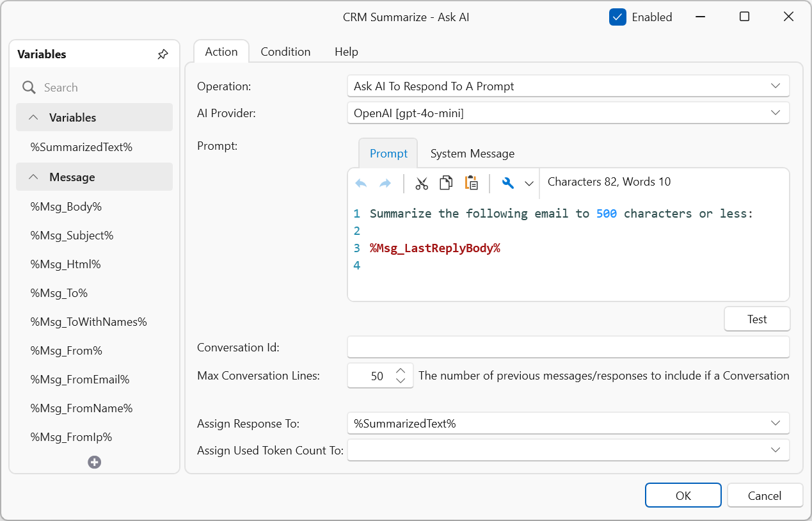Click the wrench tools icon
The height and width of the screenshot is (521, 812).
(508, 184)
